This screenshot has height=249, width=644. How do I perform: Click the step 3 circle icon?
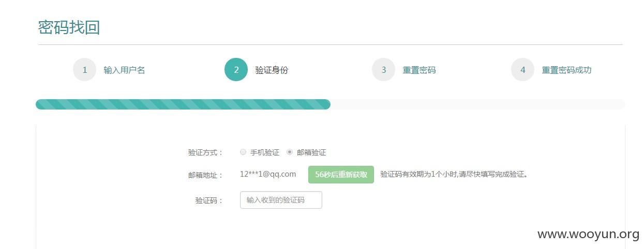tap(384, 70)
